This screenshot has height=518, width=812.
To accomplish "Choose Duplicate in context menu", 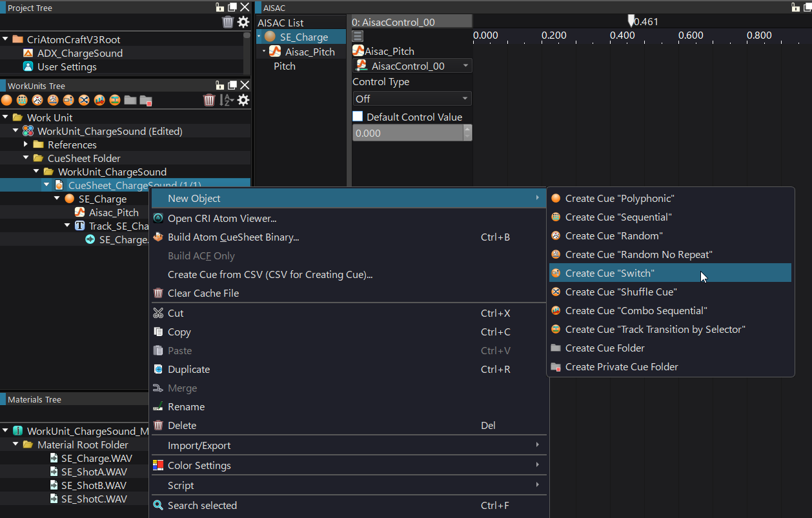I will 349,370.
